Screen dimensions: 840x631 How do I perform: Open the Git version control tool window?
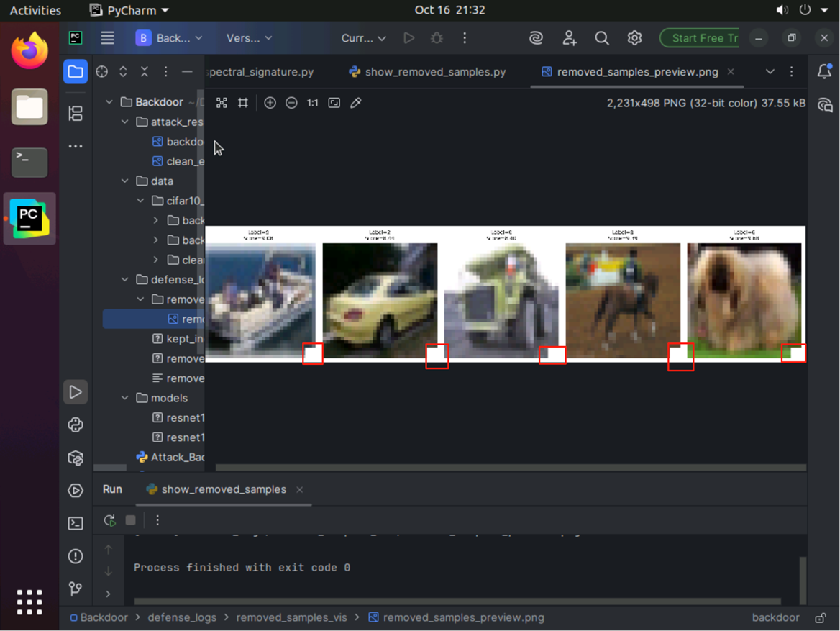click(76, 589)
